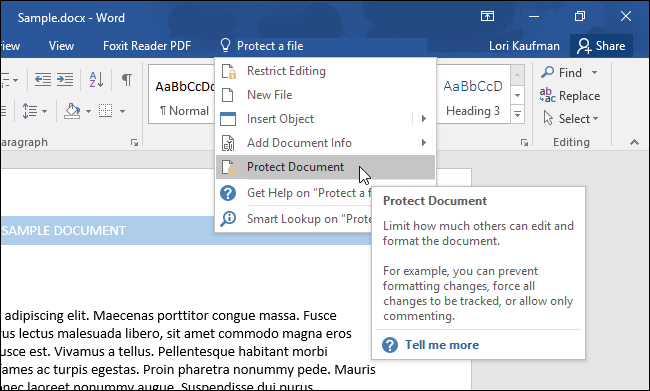
Task: Click the Tell Me lightbulb icon
Action: (225, 45)
